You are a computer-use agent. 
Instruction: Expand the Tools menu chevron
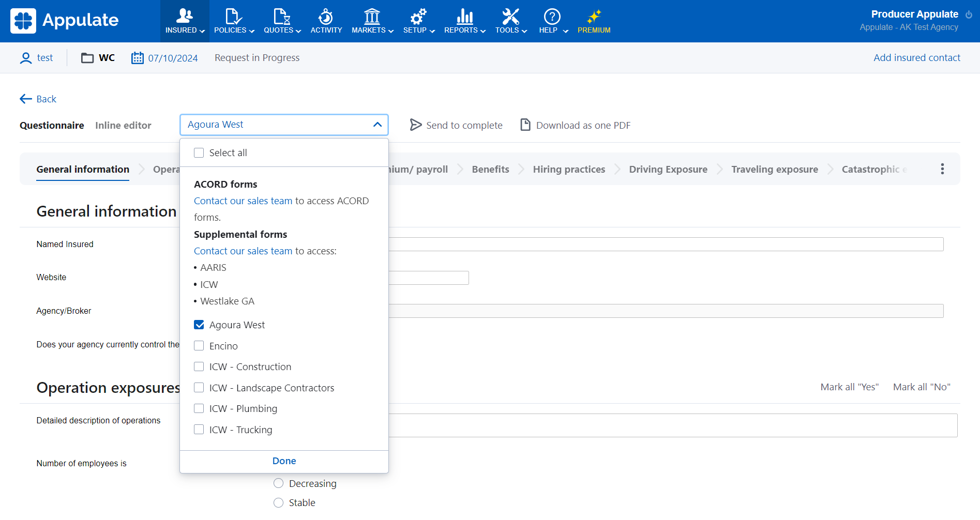pos(524,31)
